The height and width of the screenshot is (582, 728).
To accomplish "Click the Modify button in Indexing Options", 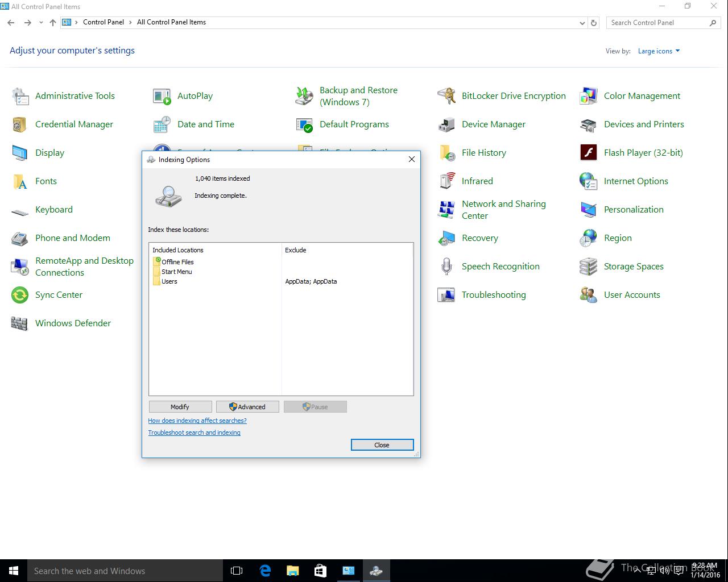I will (180, 407).
